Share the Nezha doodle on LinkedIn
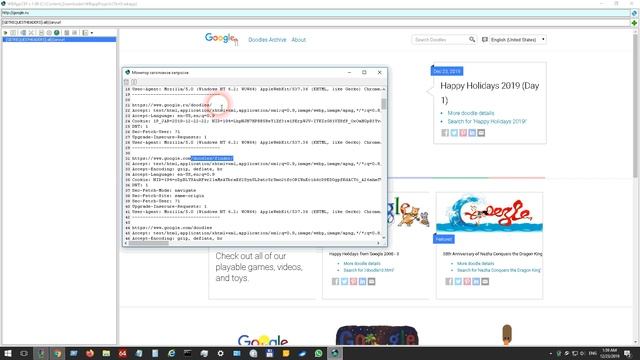This screenshot has height=360, width=640. click(x=476, y=282)
